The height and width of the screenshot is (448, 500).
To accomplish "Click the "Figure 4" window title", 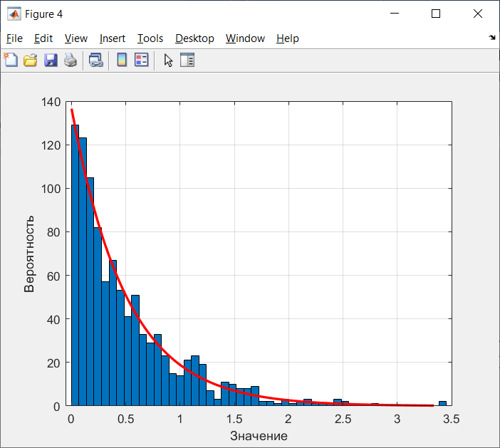I will tap(43, 14).
